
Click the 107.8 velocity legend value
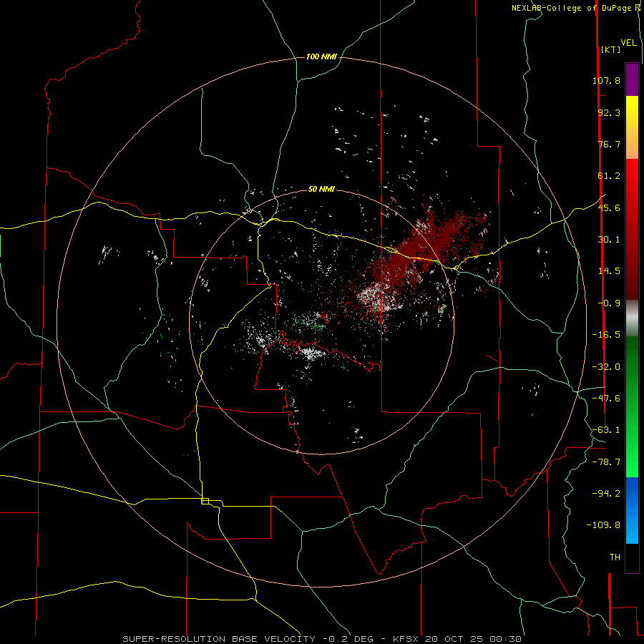pyautogui.click(x=606, y=80)
